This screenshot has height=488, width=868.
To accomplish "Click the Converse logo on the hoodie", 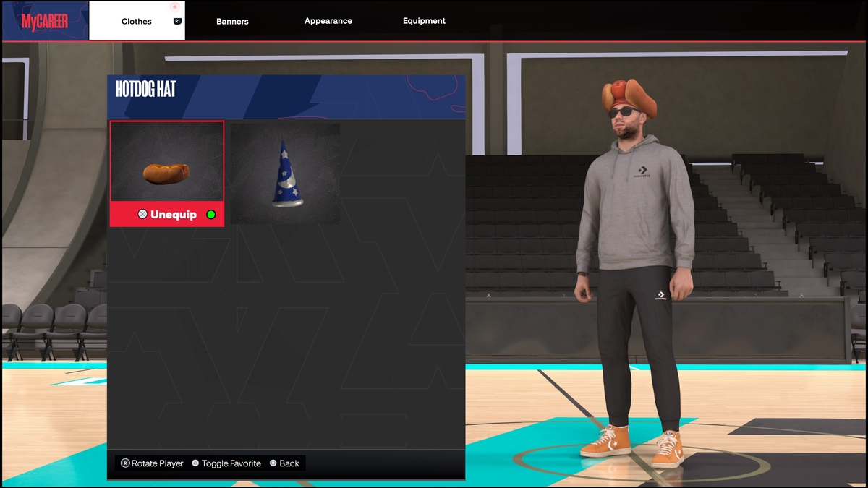I will click(x=640, y=172).
